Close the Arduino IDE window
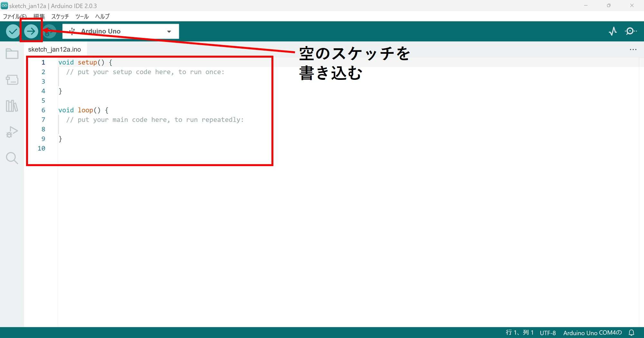This screenshot has width=644, height=338. 632,5
